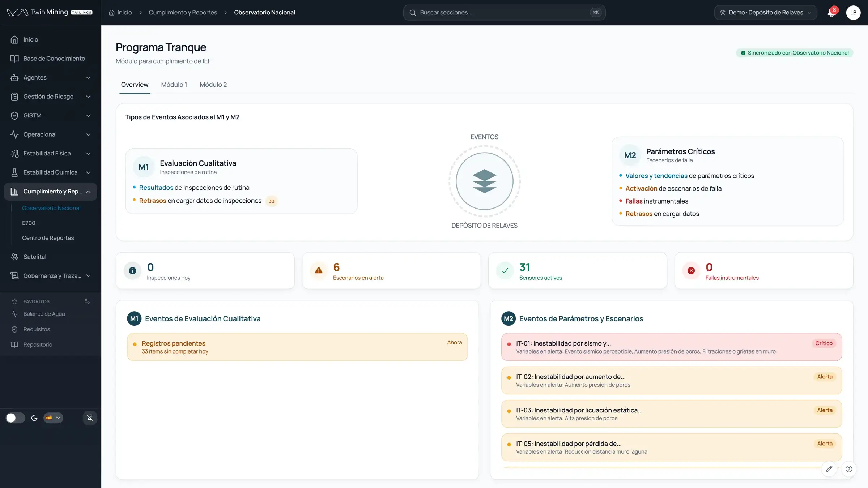Image resolution: width=868 pixels, height=488 pixels.
Task: Click the Base de Conocimiento book icon
Action: pyautogui.click(x=14, y=59)
